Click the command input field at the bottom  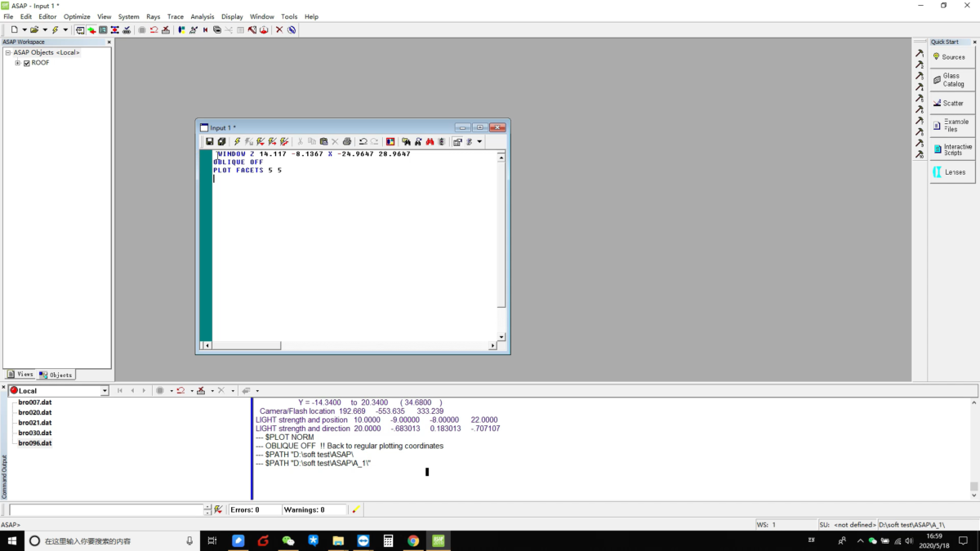pyautogui.click(x=105, y=509)
